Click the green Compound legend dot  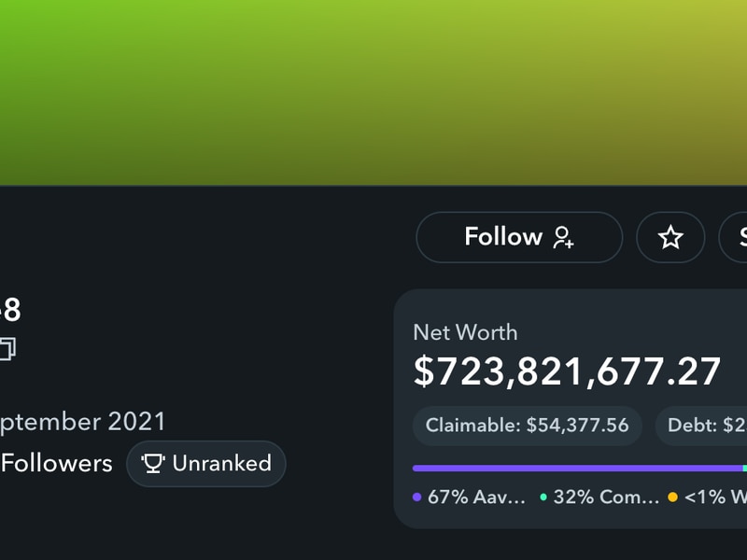pyautogui.click(x=543, y=497)
